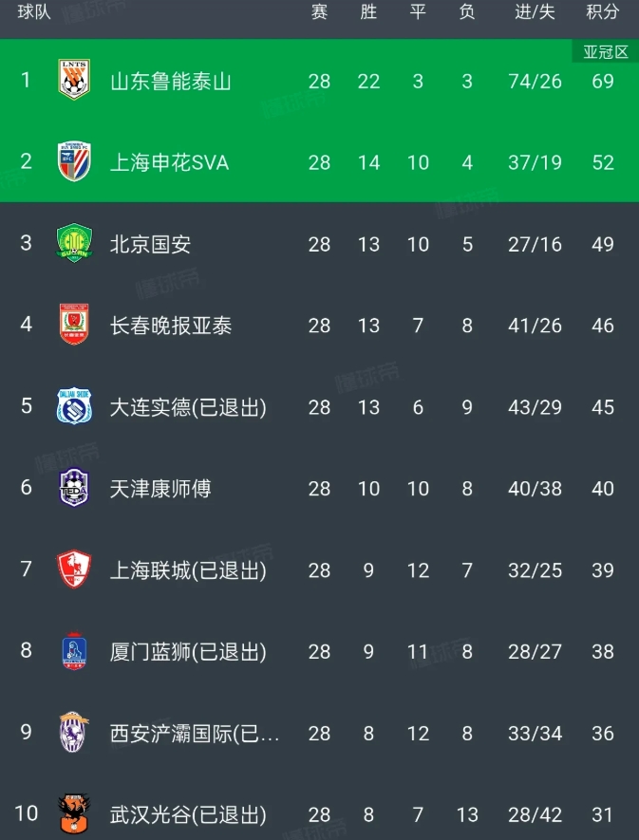Tap the 胜 wins column header
639x840 pixels.
pyautogui.click(x=368, y=12)
